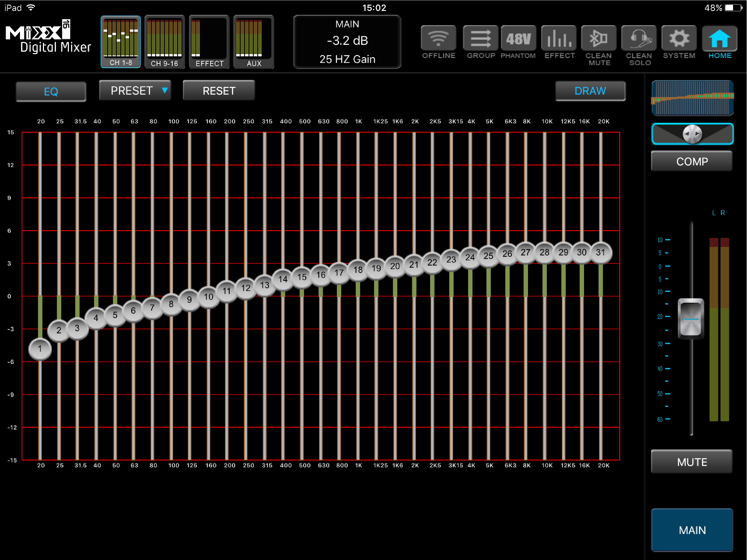The image size is (747, 560).
Task: Select EQ band knob 22 at 2K5
Action: (x=432, y=262)
